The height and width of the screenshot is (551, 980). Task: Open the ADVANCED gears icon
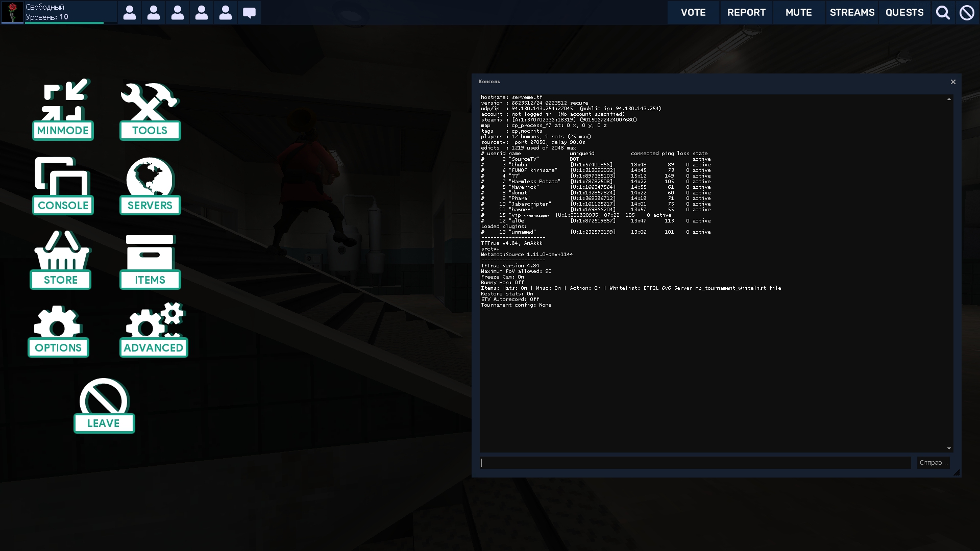[154, 330]
